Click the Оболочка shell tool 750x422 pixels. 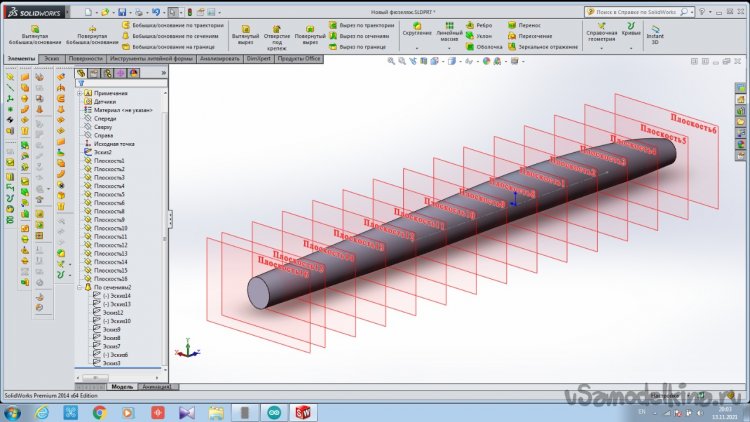click(x=487, y=47)
